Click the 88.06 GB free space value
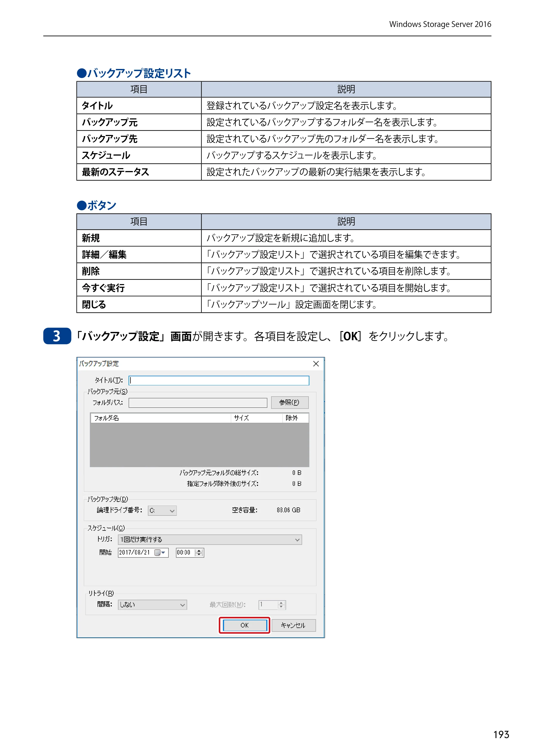 coord(288,510)
